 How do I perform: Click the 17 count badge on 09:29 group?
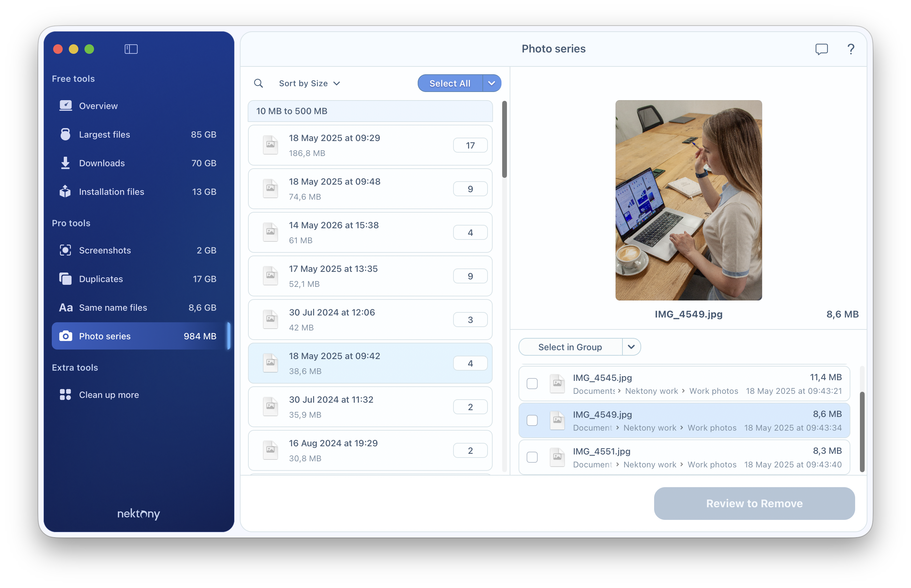470,145
